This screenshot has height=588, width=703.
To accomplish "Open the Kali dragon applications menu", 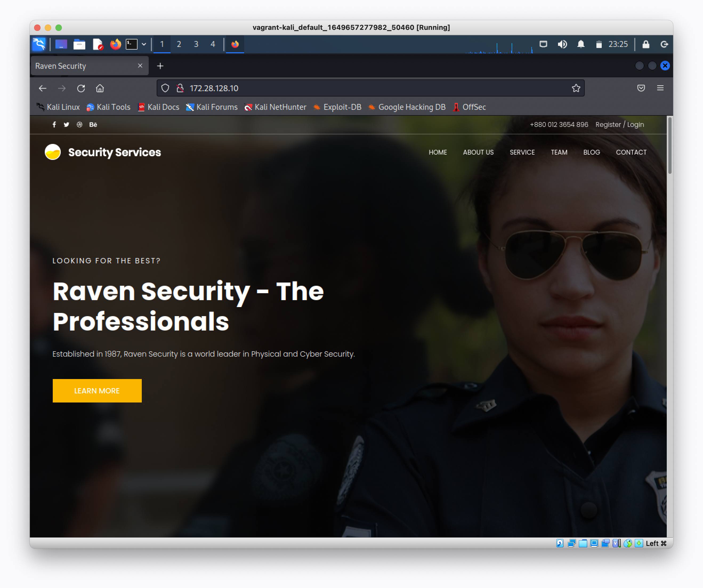I will pyautogui.click(x=39, y=44).
